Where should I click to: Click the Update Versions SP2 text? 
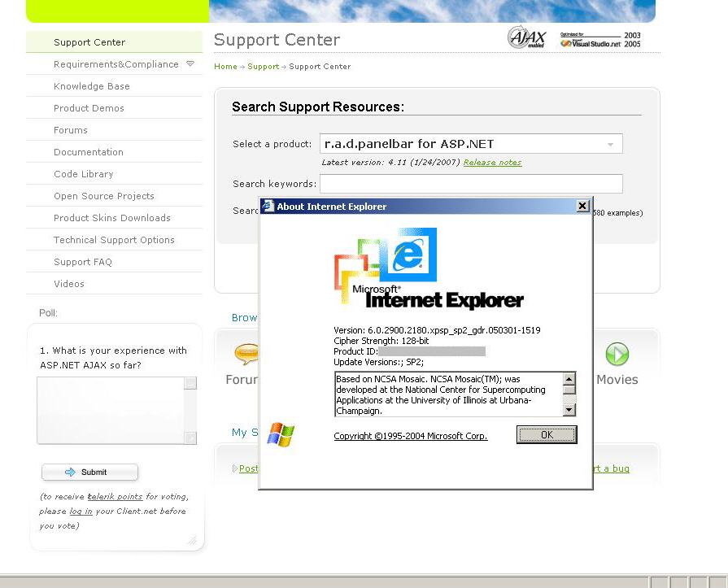tap(378, 362)
